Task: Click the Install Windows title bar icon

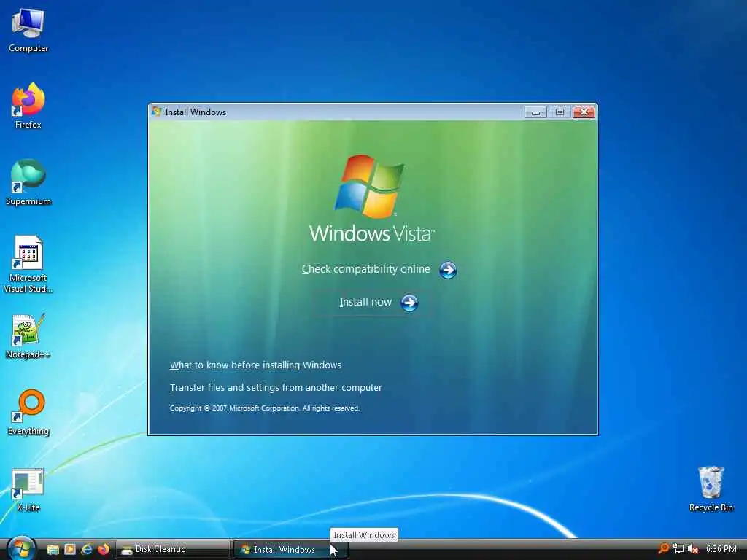Action: [156, 112]
